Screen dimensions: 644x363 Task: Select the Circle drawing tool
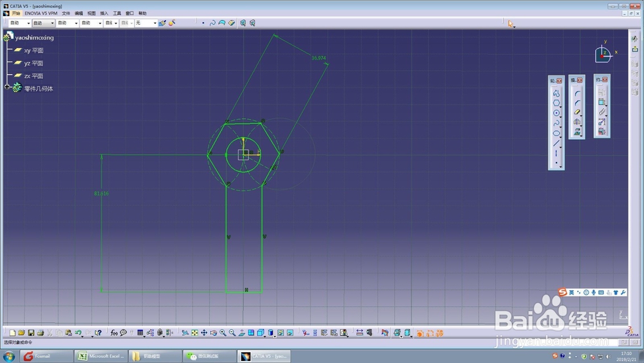556,113
